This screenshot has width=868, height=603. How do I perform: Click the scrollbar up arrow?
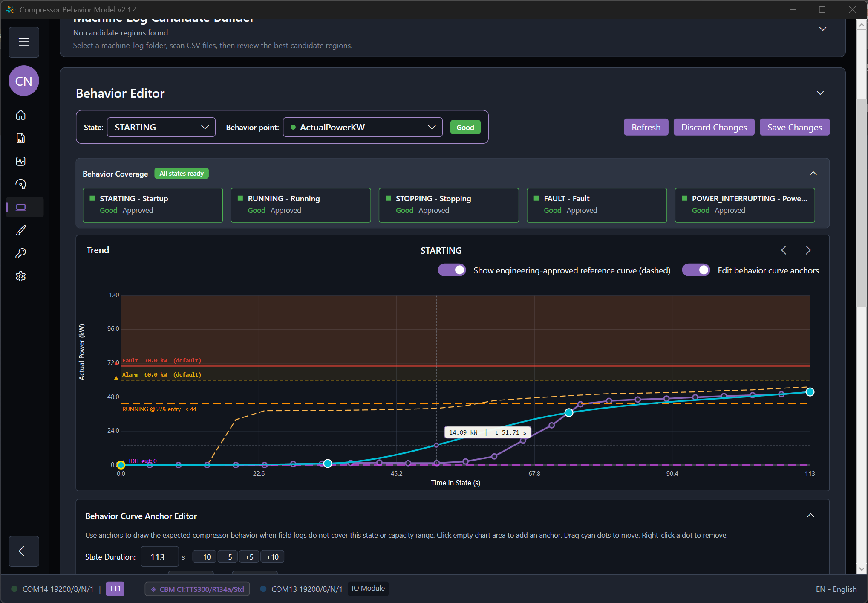click(862, 25)
